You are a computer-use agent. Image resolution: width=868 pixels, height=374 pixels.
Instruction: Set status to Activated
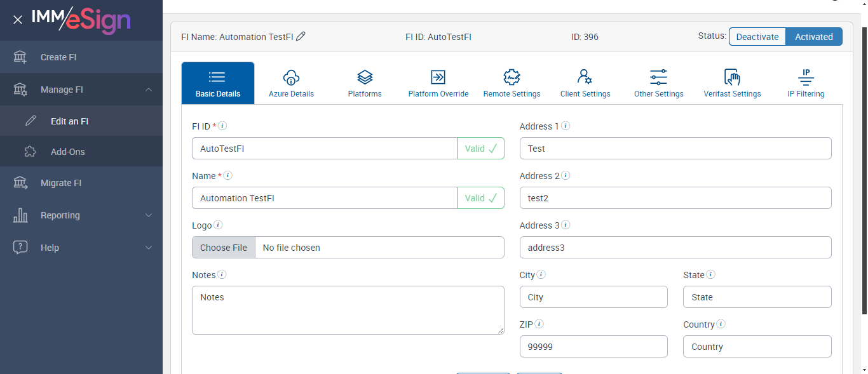pyautogui.click(x=813, y=37)
